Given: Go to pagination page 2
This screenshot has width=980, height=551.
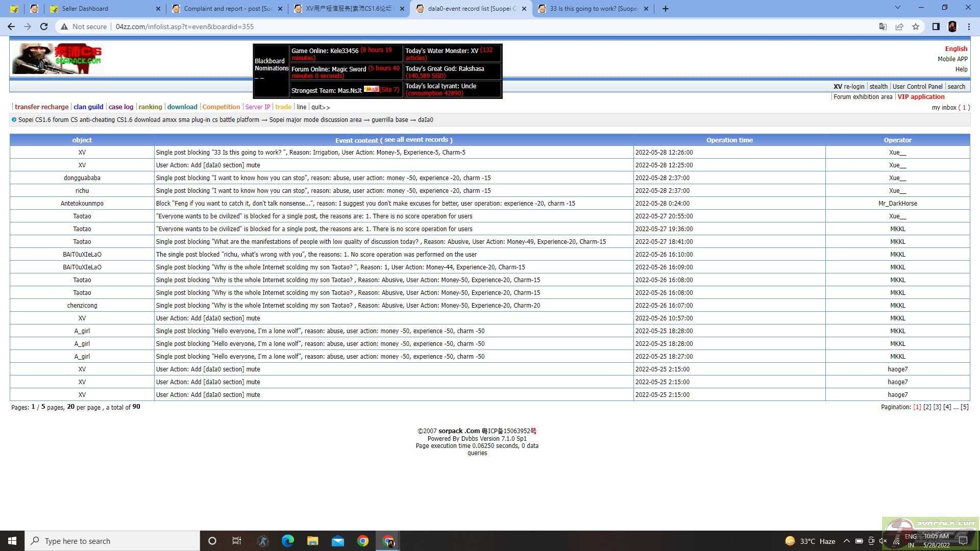Looking at the screenshot, I should pyautogui.click(x=927, y=407).
